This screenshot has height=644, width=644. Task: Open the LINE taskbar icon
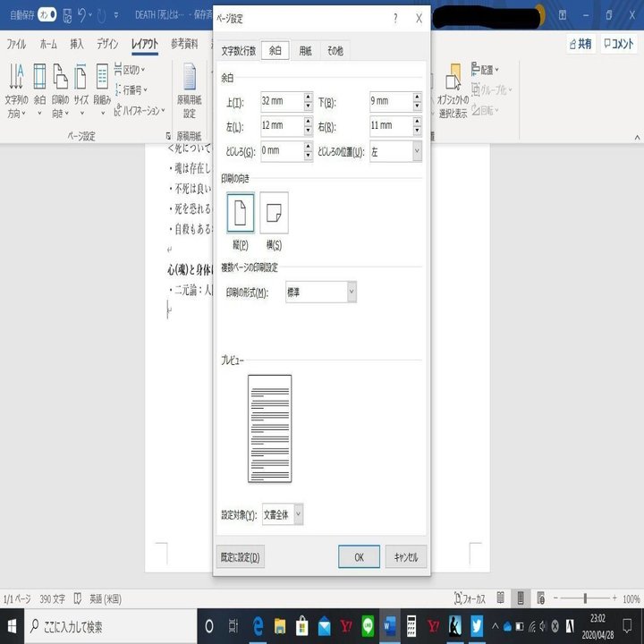point(368,626)
